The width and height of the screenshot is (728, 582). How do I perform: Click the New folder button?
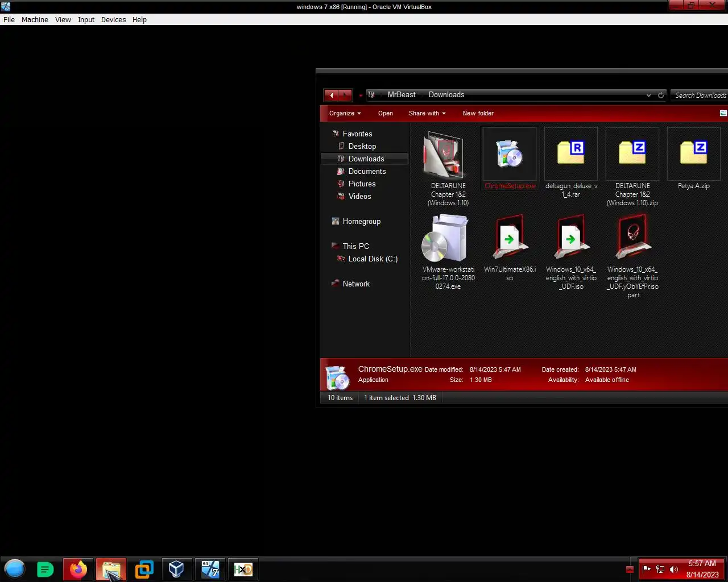tap(478, 113)
